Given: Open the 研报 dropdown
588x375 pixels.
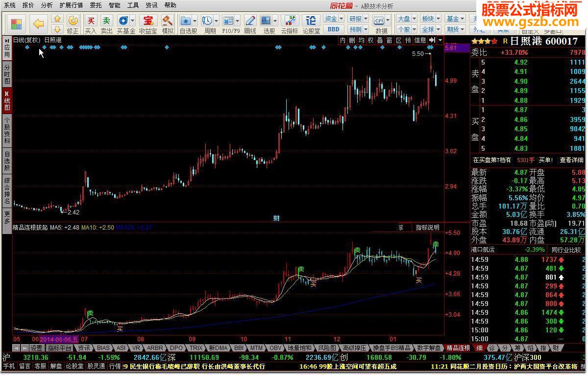Looking at the screenshot, I should (x=358, y=19).
